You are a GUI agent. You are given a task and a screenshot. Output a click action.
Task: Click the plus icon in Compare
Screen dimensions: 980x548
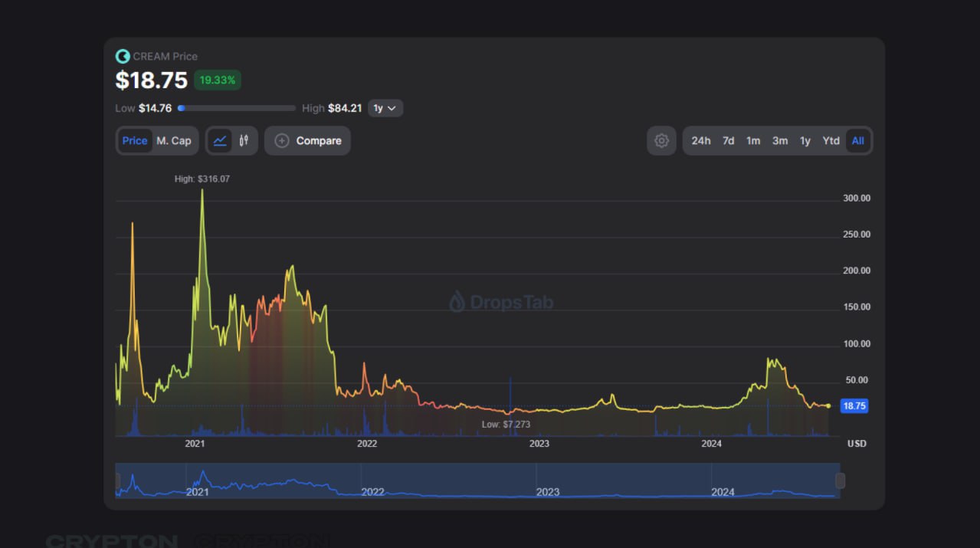coord(281,141)
